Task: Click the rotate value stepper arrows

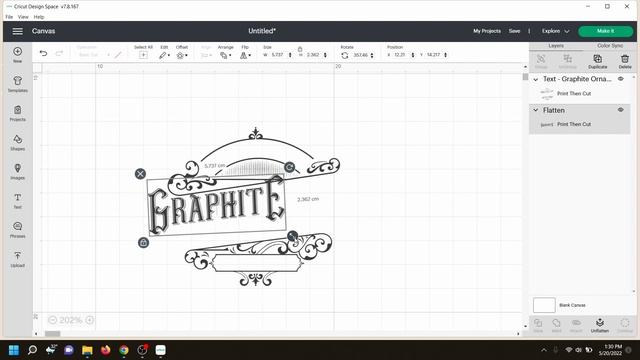Action: [x=372, y=55]
